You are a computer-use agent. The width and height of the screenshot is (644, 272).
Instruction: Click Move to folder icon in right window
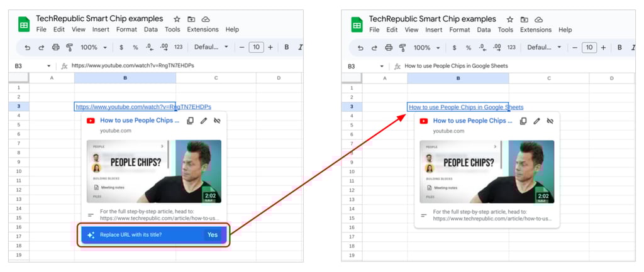point(525,19)
